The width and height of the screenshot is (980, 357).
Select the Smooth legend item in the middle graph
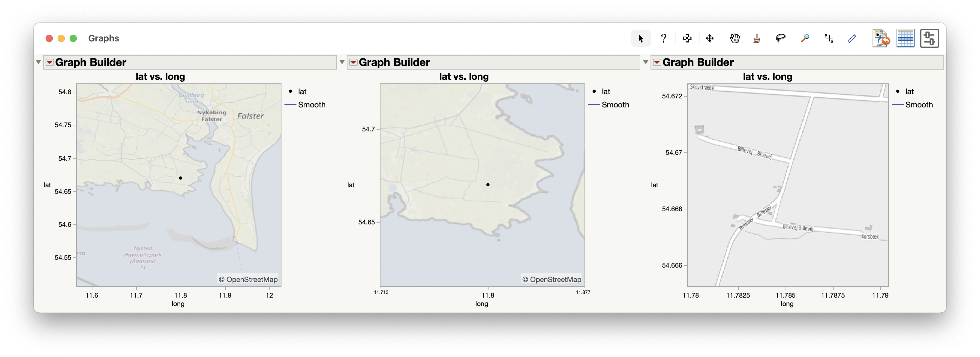615,105
